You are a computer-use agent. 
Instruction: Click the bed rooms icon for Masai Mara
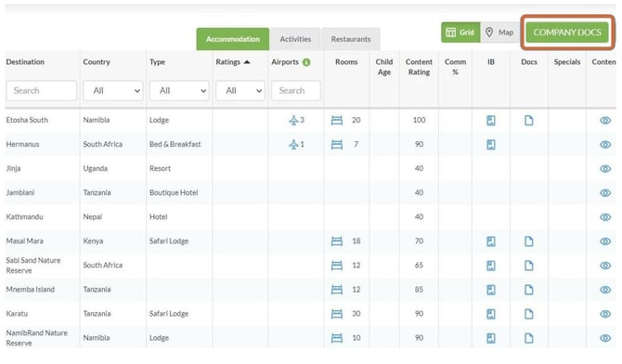tap(337, 240)
